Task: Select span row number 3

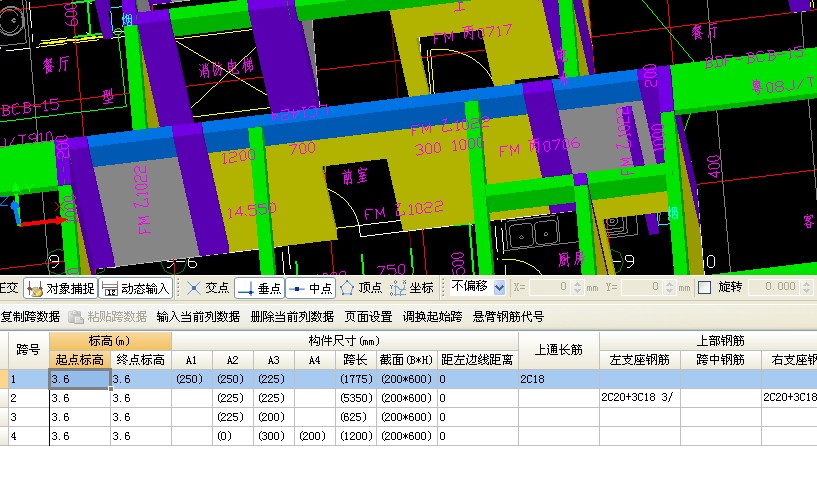Action: tap(28, 417)
